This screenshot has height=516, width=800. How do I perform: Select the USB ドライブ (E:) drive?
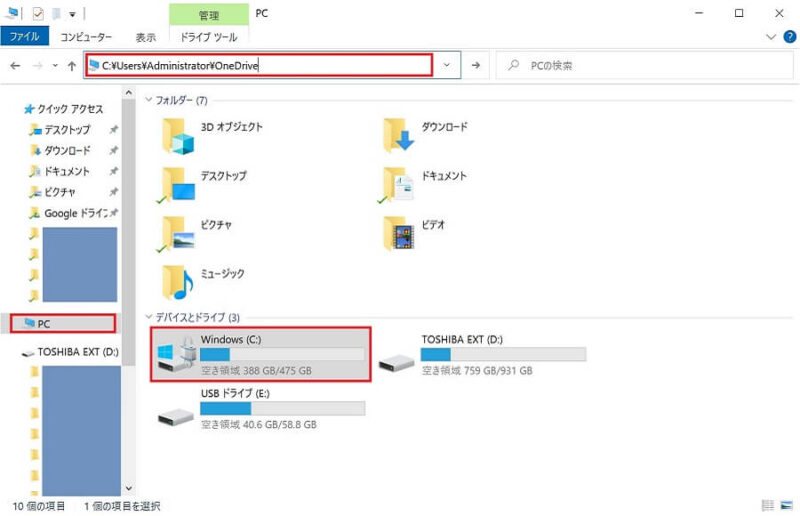pyautogui.click(x=261, y=408)
